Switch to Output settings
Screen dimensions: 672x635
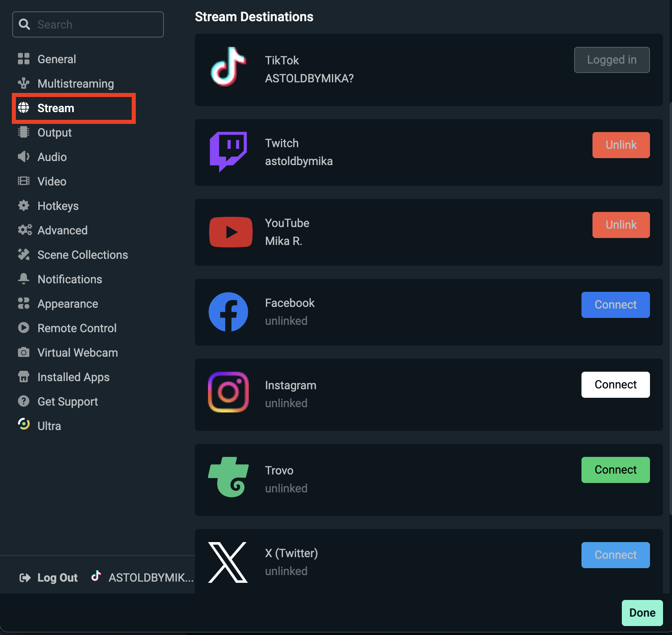[54, 132]
